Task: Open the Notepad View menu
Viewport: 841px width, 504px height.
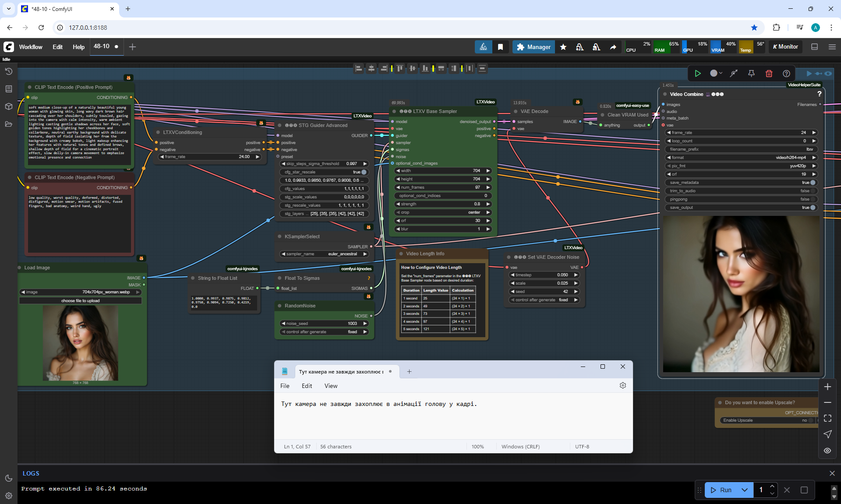Action: [331, 386]
